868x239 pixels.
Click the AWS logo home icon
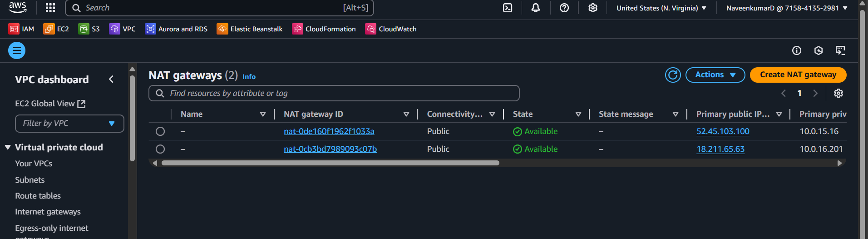coord(18,7)
